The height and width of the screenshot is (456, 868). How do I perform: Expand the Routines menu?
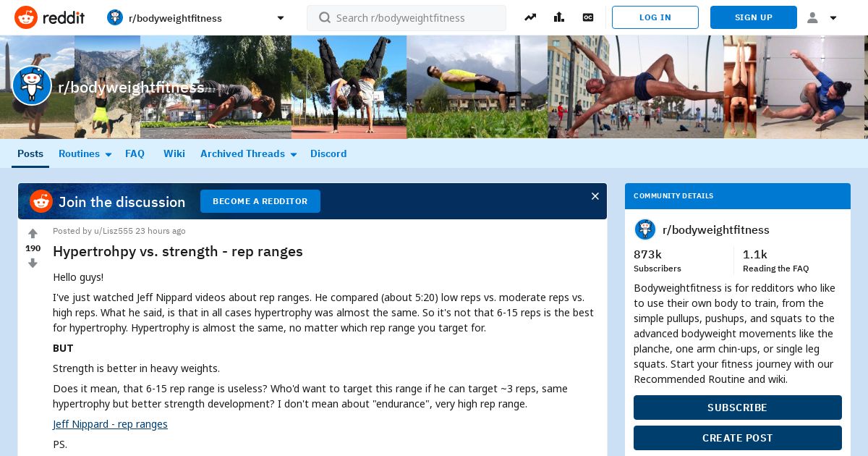[85, 153]
